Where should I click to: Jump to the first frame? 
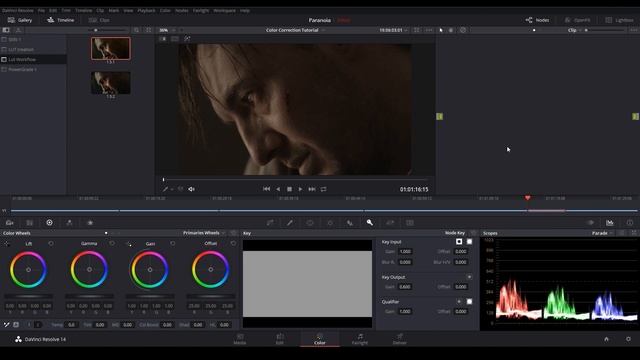267,189
